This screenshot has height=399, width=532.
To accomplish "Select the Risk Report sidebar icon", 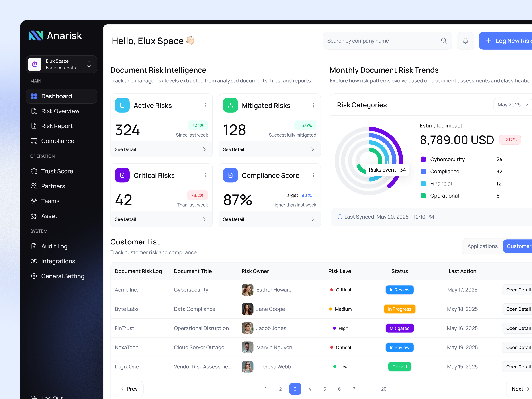I will point(34,126).
